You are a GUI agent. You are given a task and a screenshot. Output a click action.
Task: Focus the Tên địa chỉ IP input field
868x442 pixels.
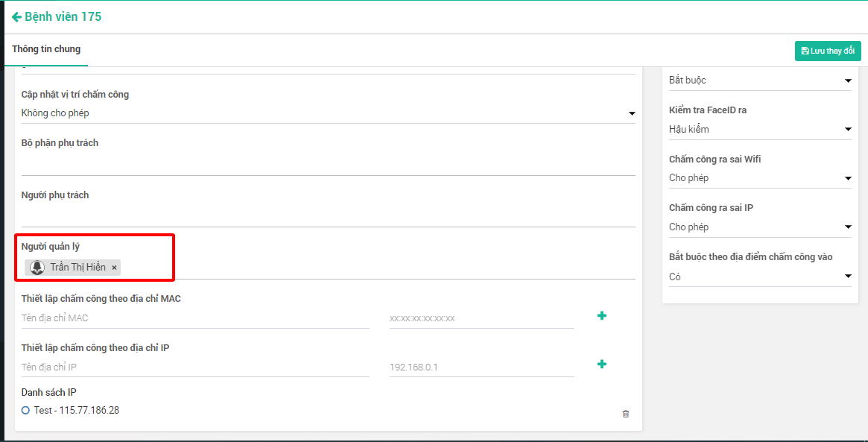tap(195, 367)
